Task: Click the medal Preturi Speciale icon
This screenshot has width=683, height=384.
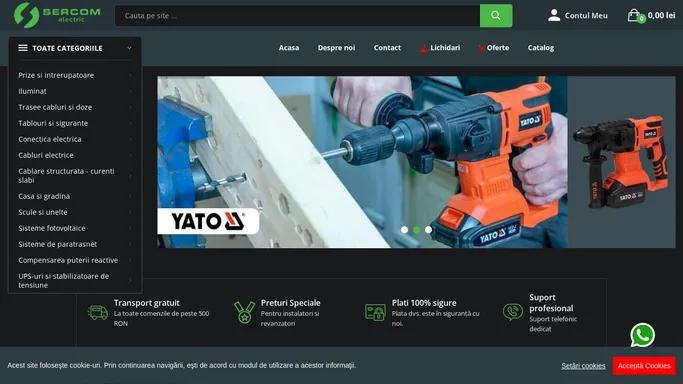Action: [x=244, y=312]
